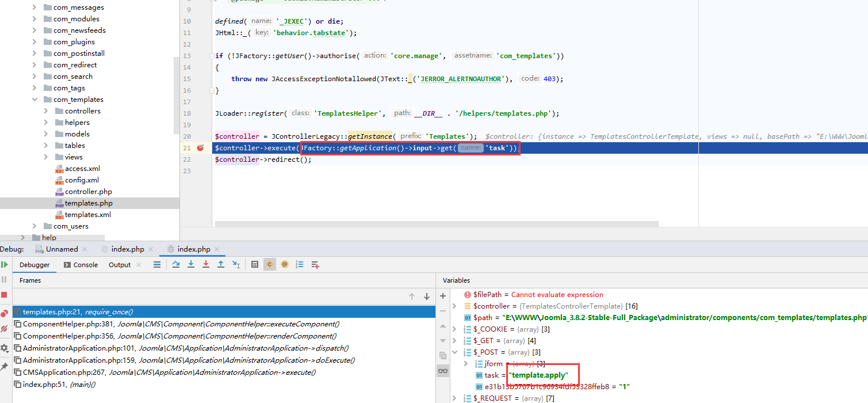Expand the controllers folder

click(45, 111)
